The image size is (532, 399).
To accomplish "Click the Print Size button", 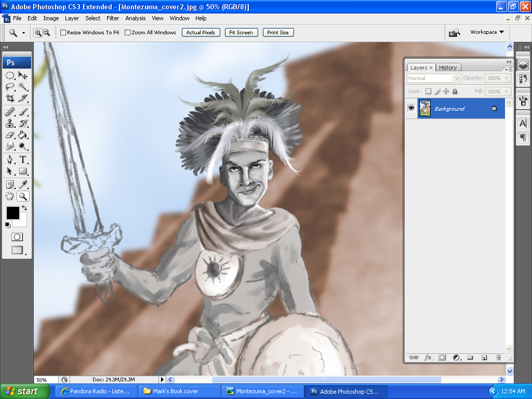I will [278, 33].
